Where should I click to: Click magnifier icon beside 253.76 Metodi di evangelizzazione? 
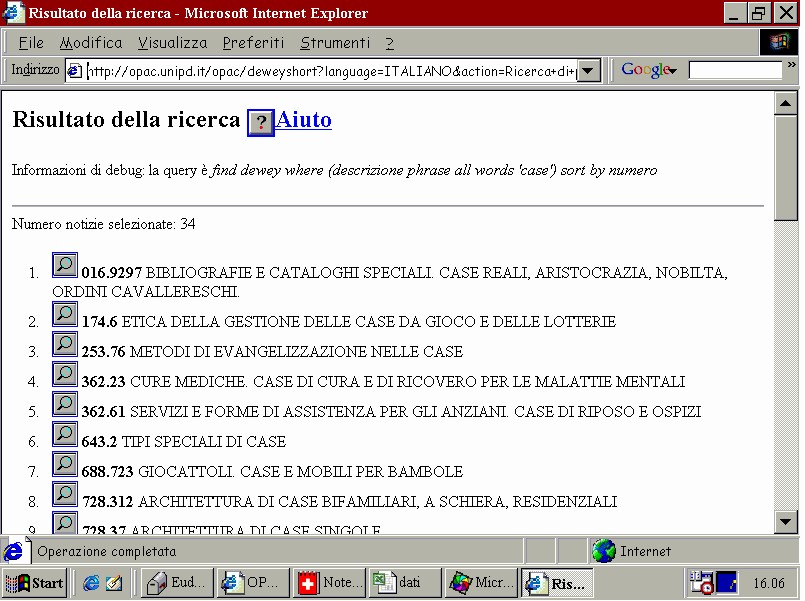65,344
